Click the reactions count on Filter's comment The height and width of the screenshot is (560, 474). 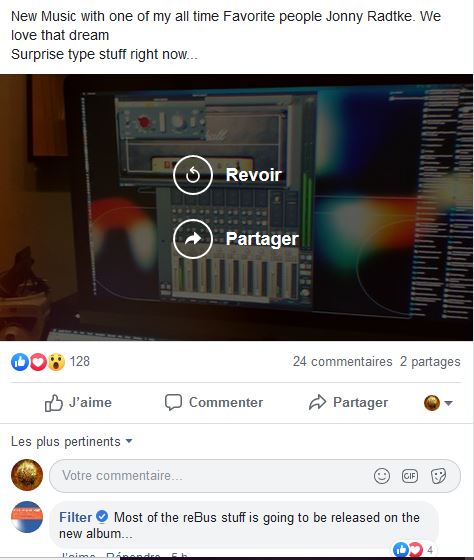point(430,550)
